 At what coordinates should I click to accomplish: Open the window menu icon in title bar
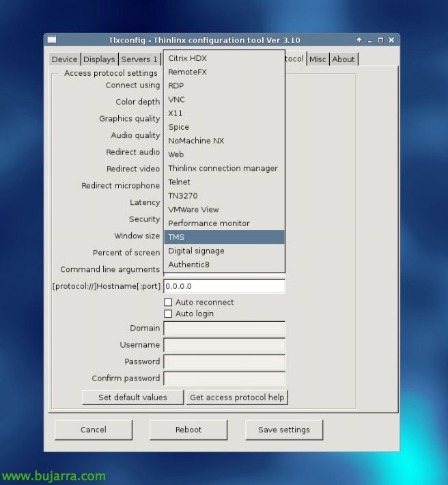52,40
